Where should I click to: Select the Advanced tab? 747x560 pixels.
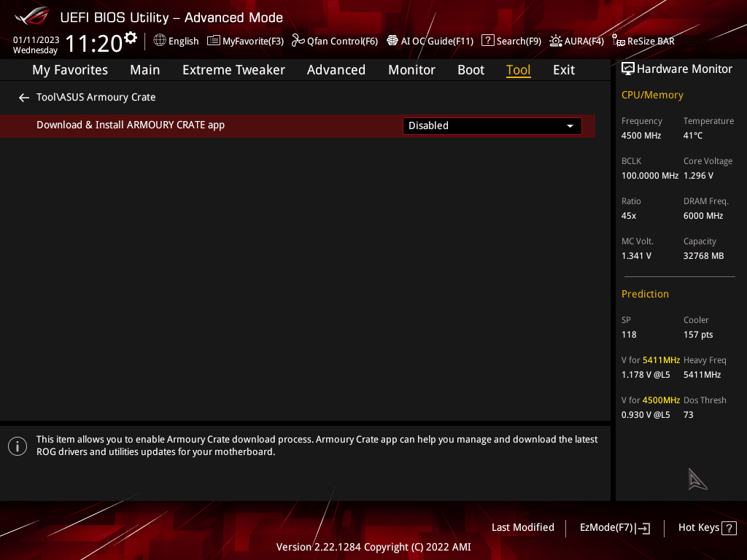coord(336,70)
